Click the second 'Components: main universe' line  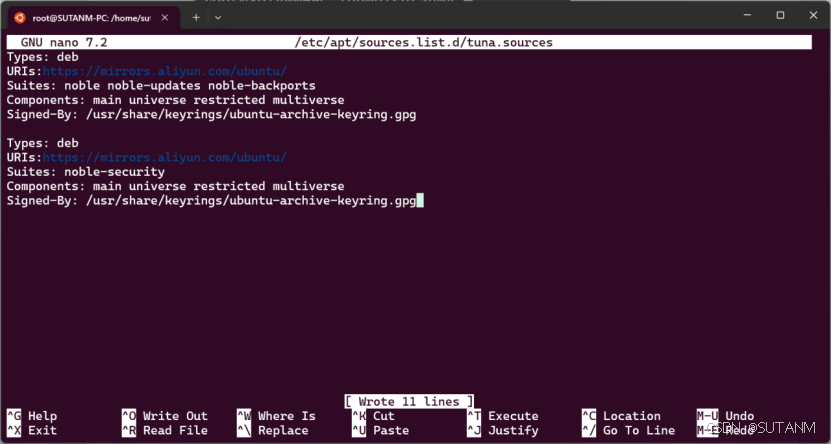coord(175,186)
